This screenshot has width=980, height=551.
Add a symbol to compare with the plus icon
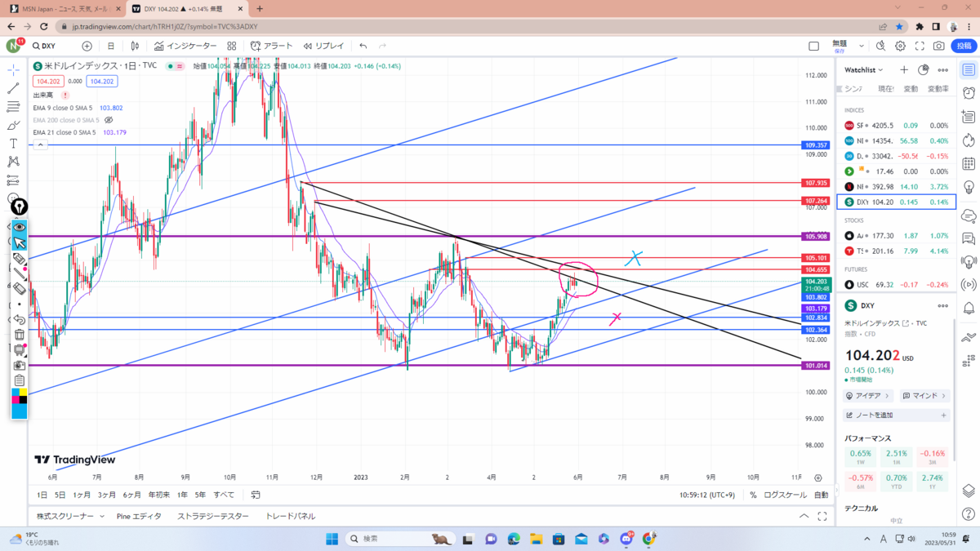coord(87,46)
